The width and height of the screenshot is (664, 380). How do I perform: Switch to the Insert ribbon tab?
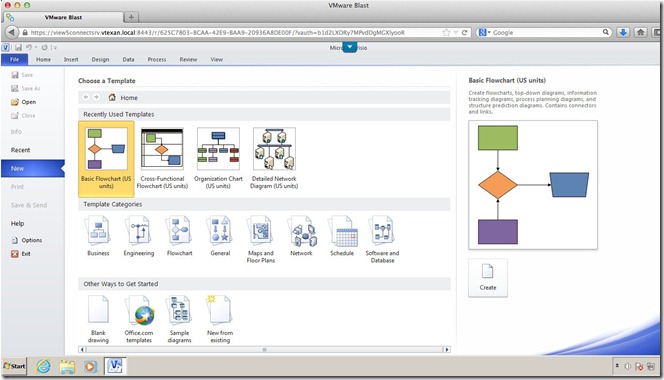(71, 59)
